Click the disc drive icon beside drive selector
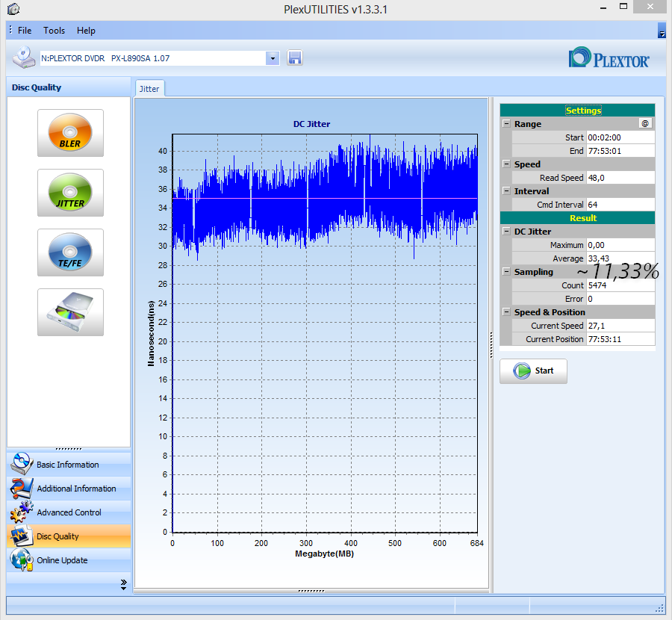The height and width of the screenshot is (620, 672). [24, 58]
